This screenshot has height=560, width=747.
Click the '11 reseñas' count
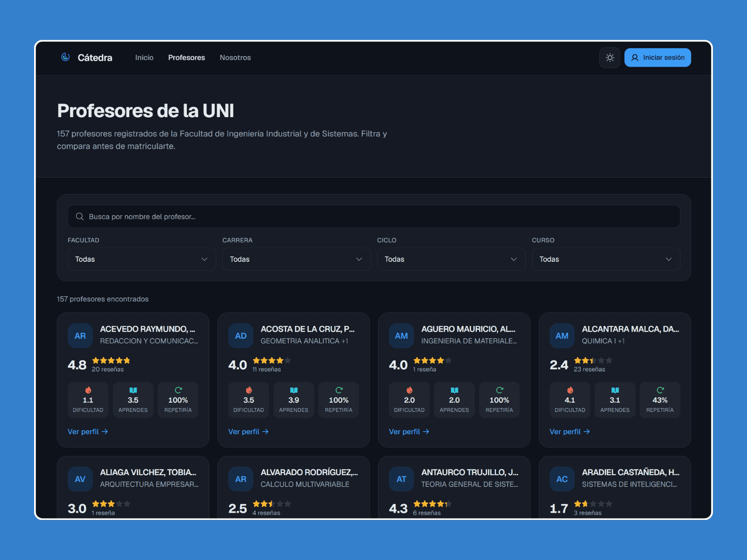[x=267, y=369]
